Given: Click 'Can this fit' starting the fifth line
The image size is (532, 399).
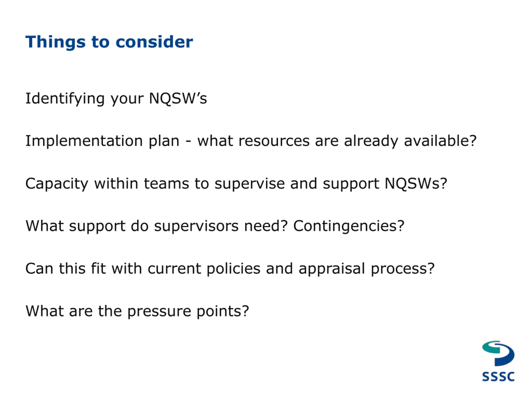Looking at the screenshot, I should (x=66, y=269).
